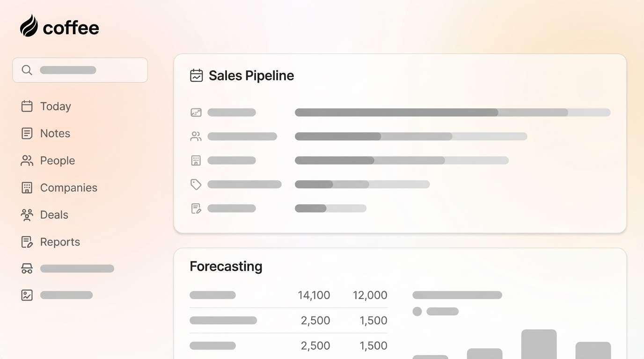This screenshot has height=359, width=644.
Task: Click the Notes document icon in the sidebar
Action: pos(27,133)
